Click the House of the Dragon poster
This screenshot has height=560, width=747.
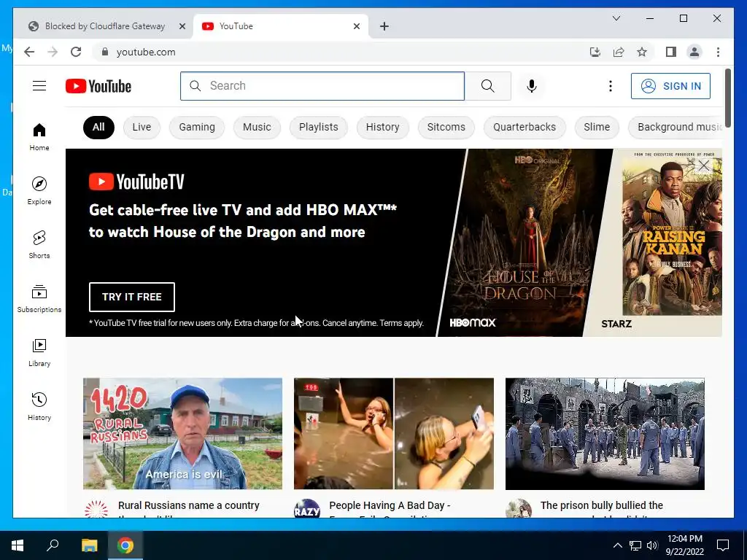[x=524, y=242]
